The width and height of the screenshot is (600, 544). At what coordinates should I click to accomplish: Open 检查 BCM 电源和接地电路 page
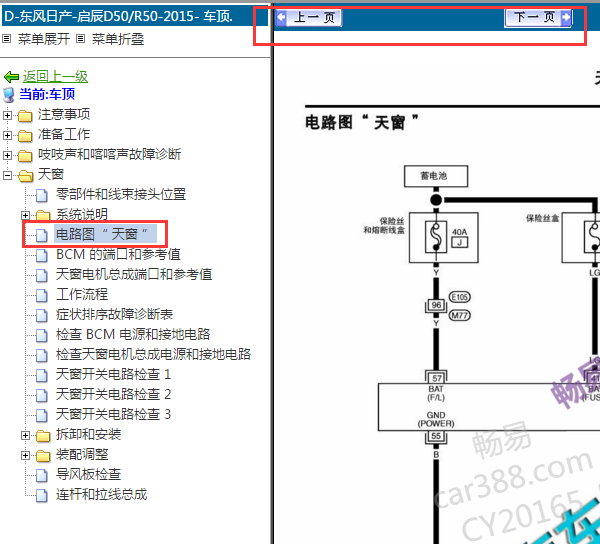(133, 334)
